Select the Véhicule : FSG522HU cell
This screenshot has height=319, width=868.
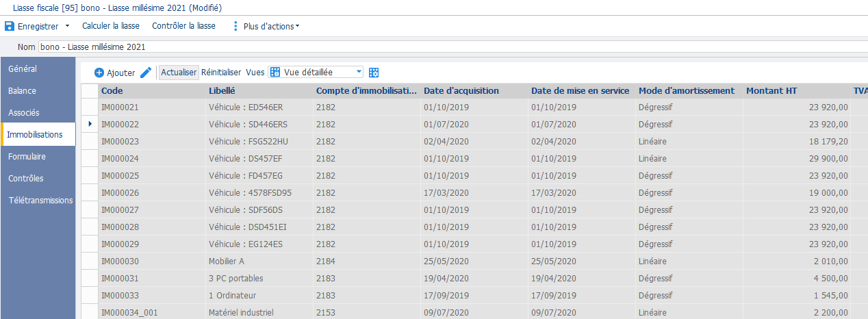[259, 141]
